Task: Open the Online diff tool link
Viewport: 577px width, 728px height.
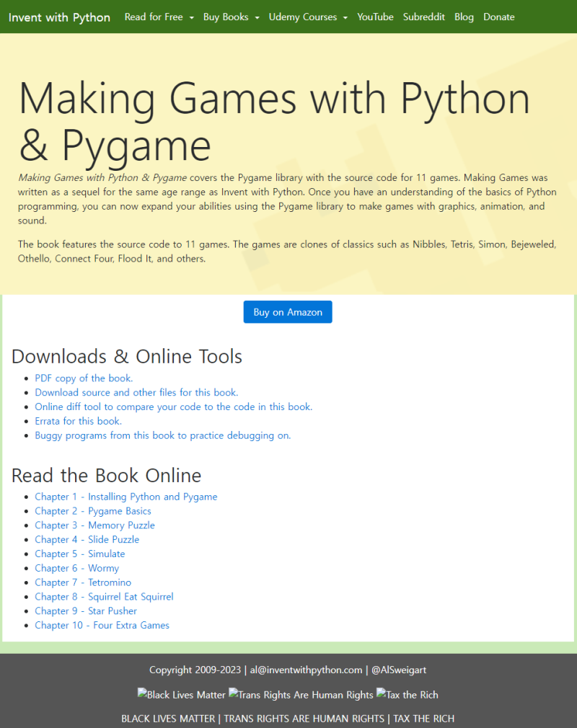Action: [174, 407]
